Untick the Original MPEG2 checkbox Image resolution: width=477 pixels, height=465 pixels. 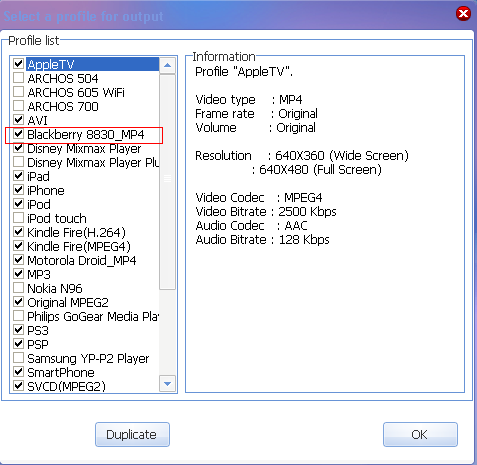(18, 302)
